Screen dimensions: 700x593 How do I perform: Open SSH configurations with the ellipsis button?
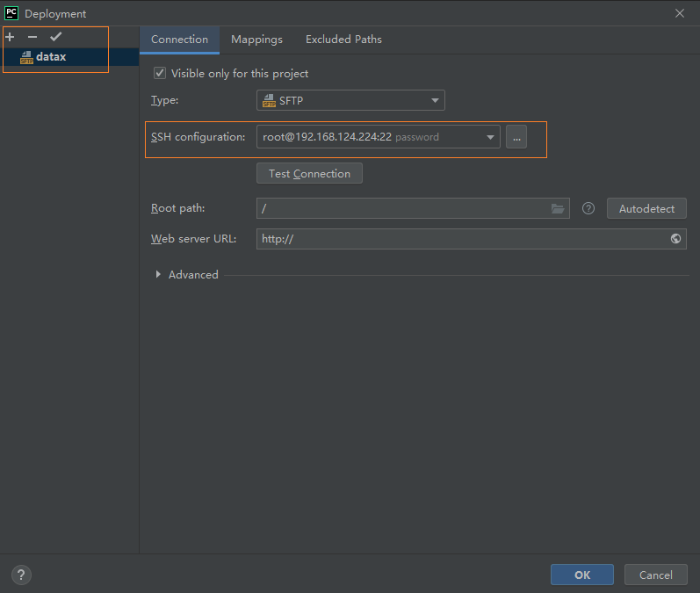pyautogui.click(x=516, y=137)
